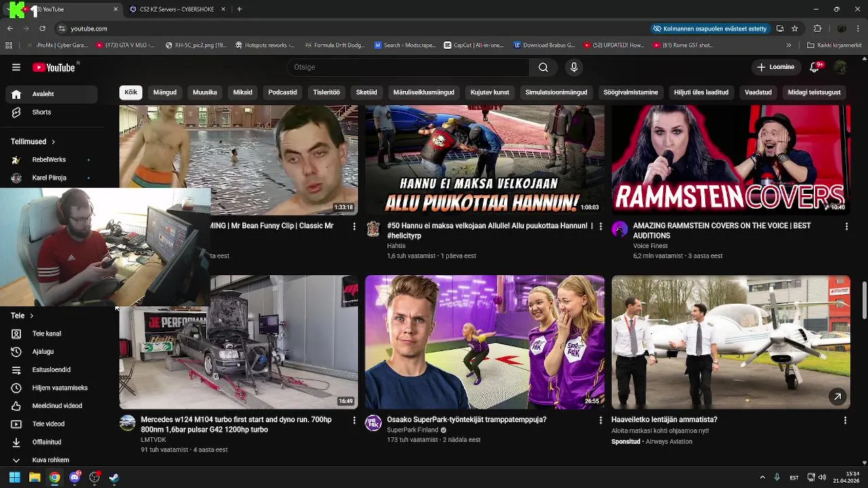Click the Haaveiletko lentäjän ammatista title

coord(664,420)
